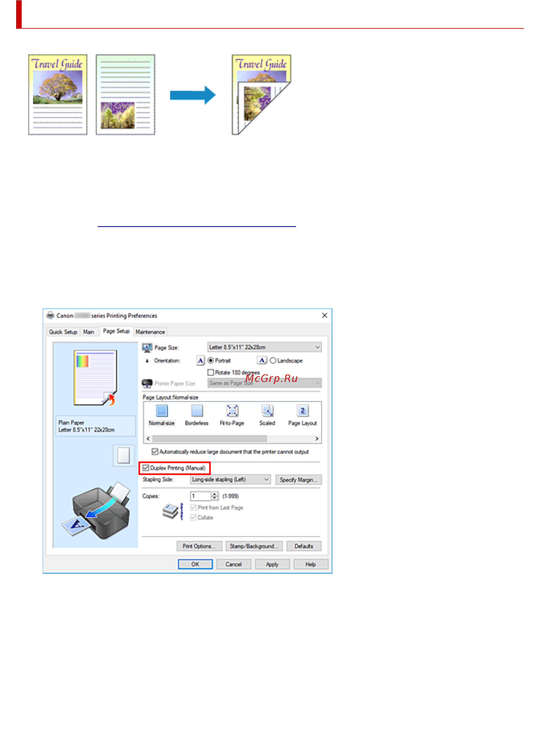Viewport: 540px width, 756px height.
Task: Choose the Borderless layout icon
Action: [x=197, y=411]
